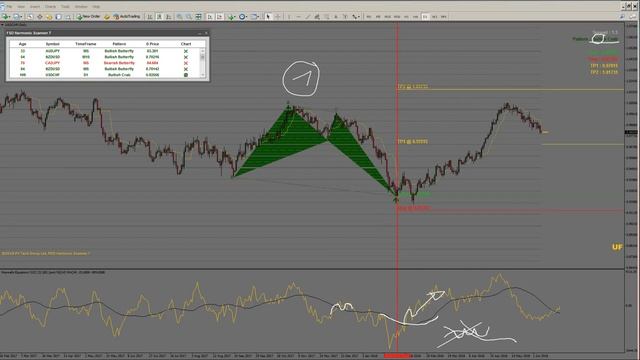
Task: Select the highlighted D1 timeframe button
Action: pyautogui.click(x=425, y=17)
